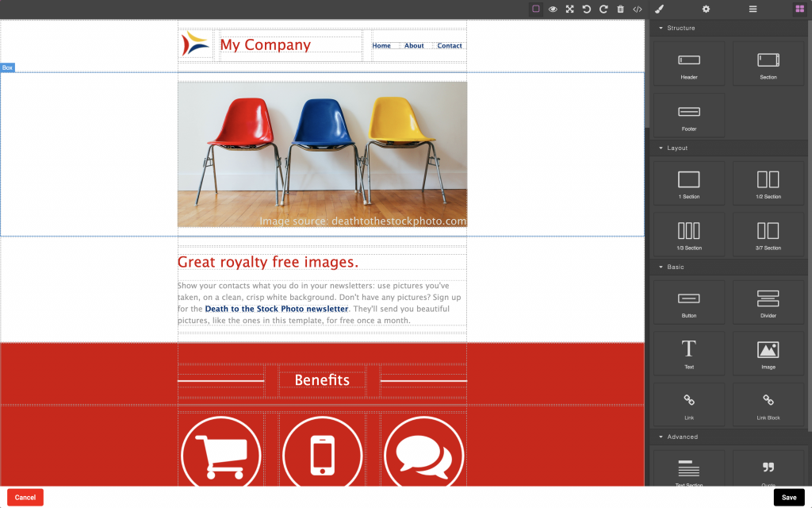Pick the Text Section block

(x=689, y=468)
